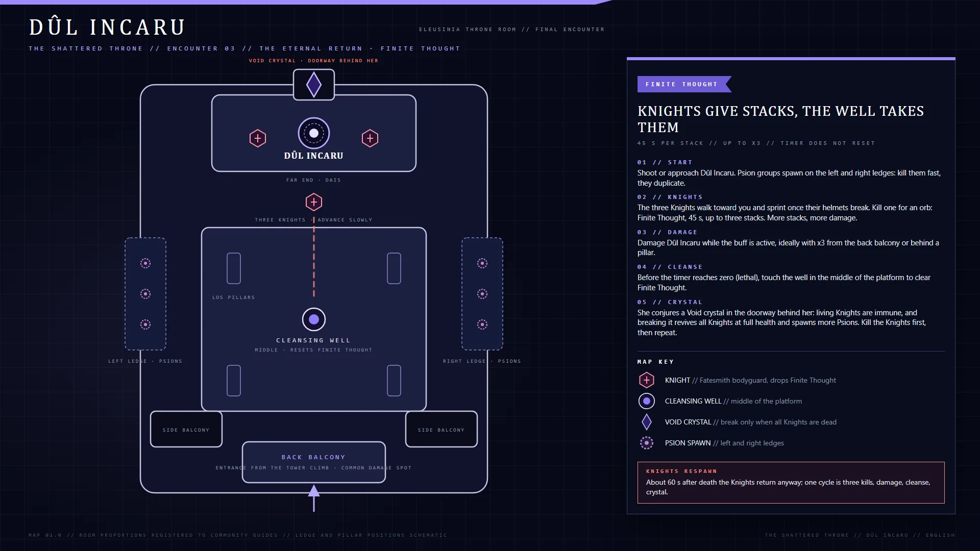Image resolution: width=980 pixels, height=551 pixels.
Task: Select the bottom Psion spawn on the right ledge
Action: point(482,324)
